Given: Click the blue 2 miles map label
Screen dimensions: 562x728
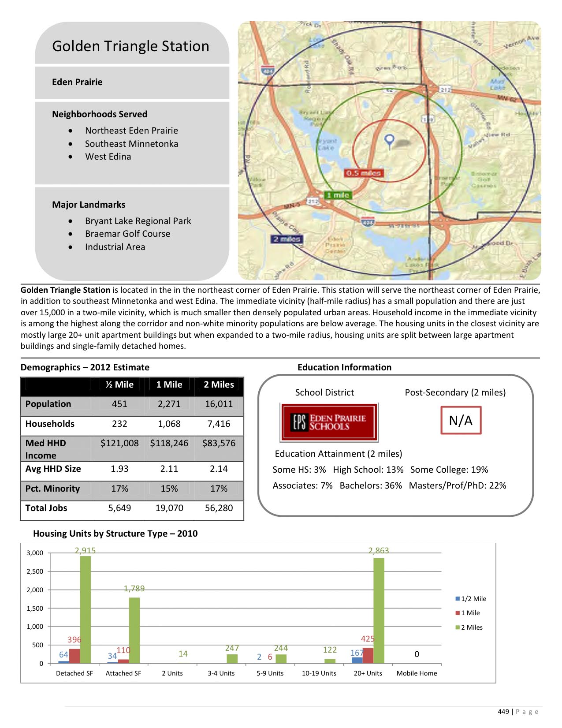Looking at the screenshot, I should (x=287, y=239).
